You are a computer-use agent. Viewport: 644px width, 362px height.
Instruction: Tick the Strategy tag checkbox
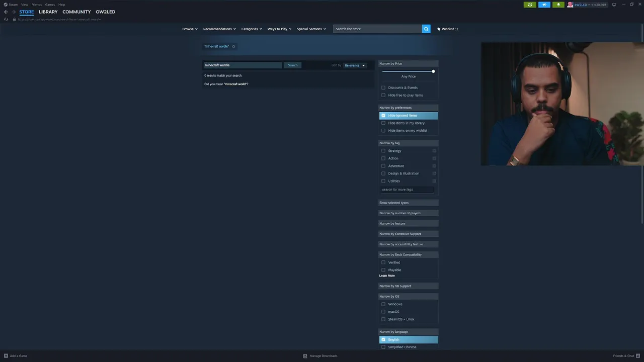383,151
